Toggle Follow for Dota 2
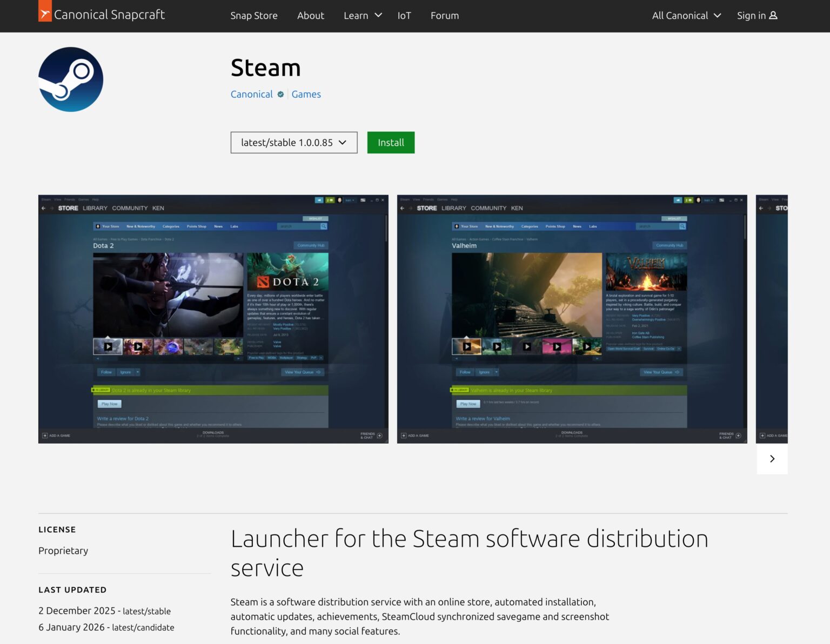 (106, 372)
